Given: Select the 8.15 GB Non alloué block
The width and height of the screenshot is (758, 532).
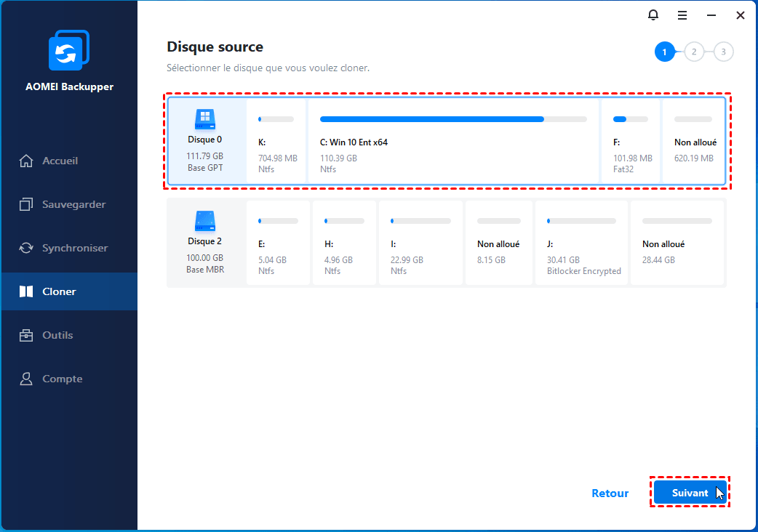Looking at the screenshot, I should tap(499, 242).
